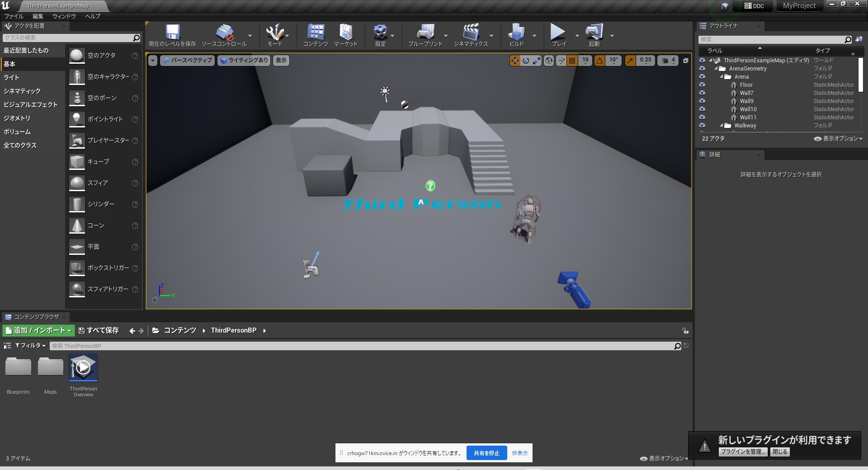Open the Window menu

pyautogui.click(x=64, y=16)
